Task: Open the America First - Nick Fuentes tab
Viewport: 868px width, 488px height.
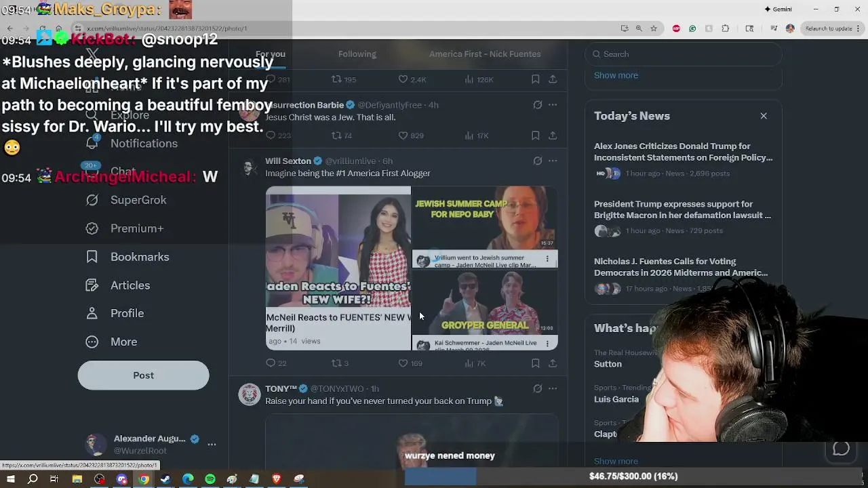Action: pos(485,54)
